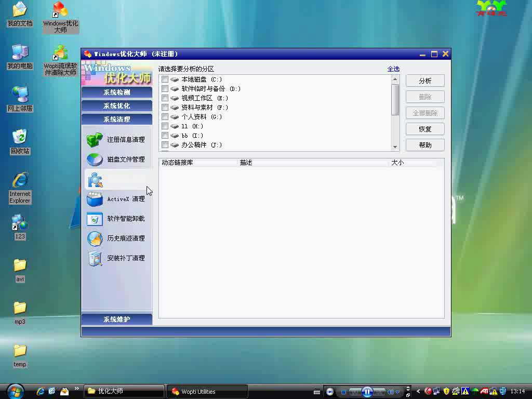This screenshot has height=399, width=532.
Task: Select the 我的文档 desktop icon
Action: (x=20, y=14)
